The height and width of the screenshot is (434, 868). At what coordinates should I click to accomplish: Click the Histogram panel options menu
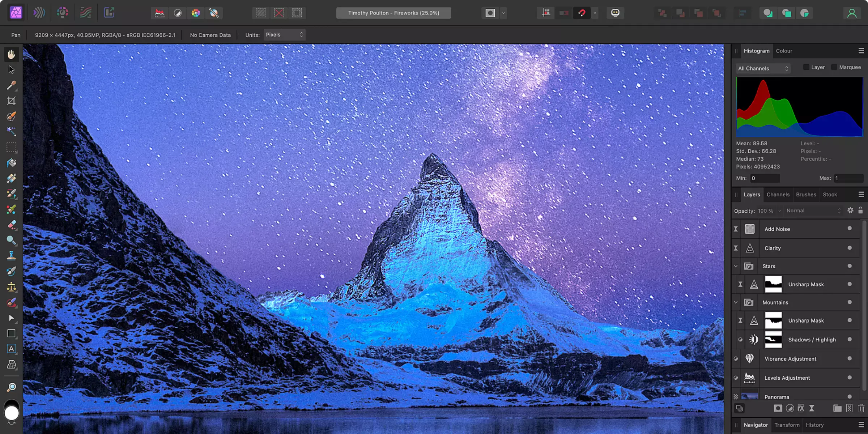pyautogui.click(x=861, y=51)
